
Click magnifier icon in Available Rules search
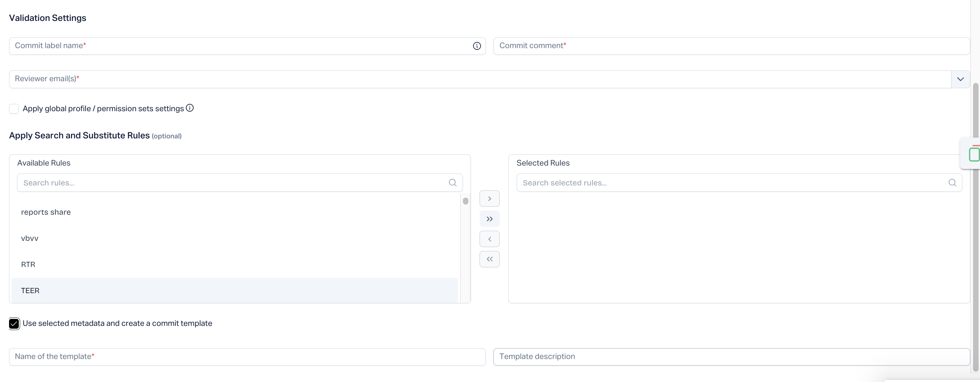(452, 183)
